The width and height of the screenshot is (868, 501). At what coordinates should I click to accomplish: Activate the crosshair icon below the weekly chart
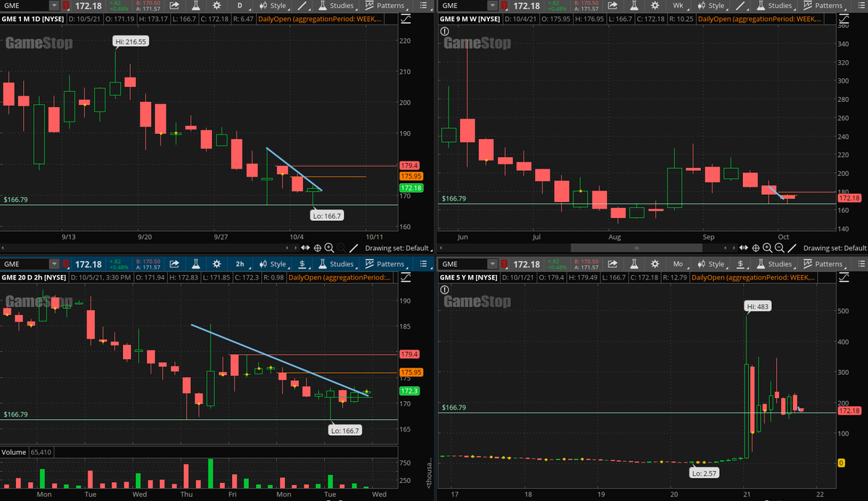756,248
